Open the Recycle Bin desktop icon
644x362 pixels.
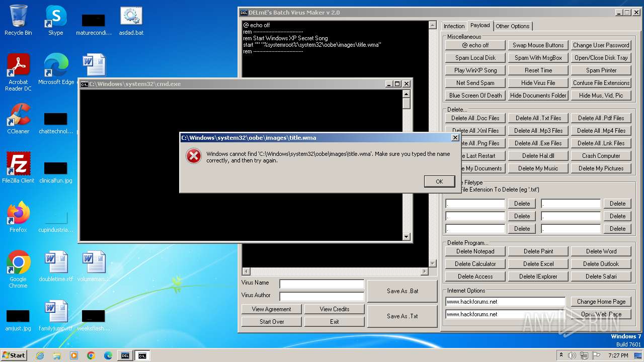(x=18, y=21)
